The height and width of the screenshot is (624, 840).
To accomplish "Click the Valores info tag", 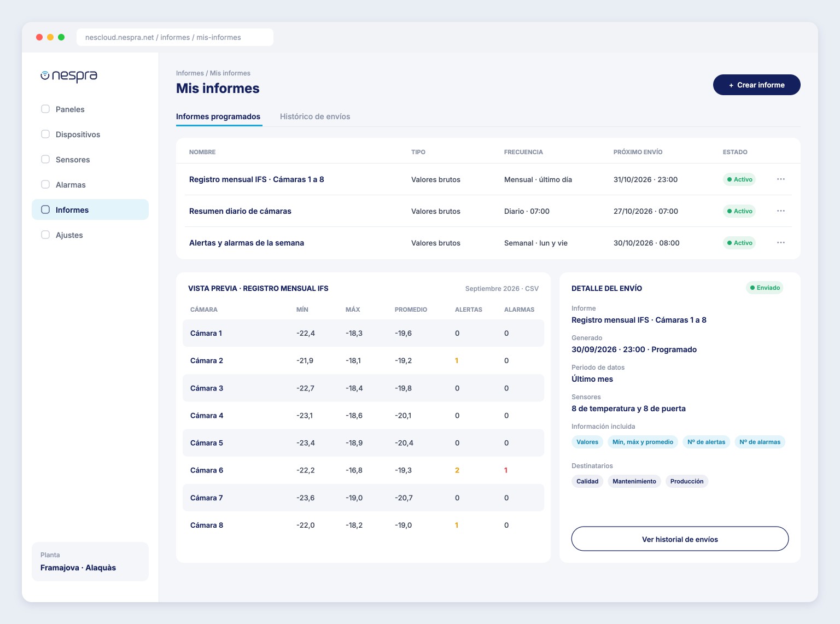I will coord(587,442).
